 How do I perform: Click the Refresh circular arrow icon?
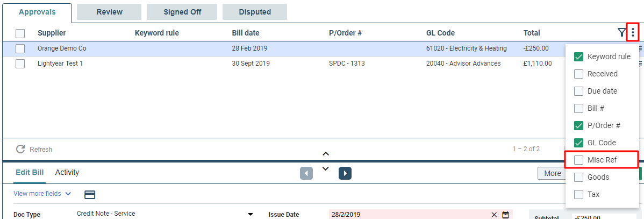pyautogui.click(x=20, y=149)
